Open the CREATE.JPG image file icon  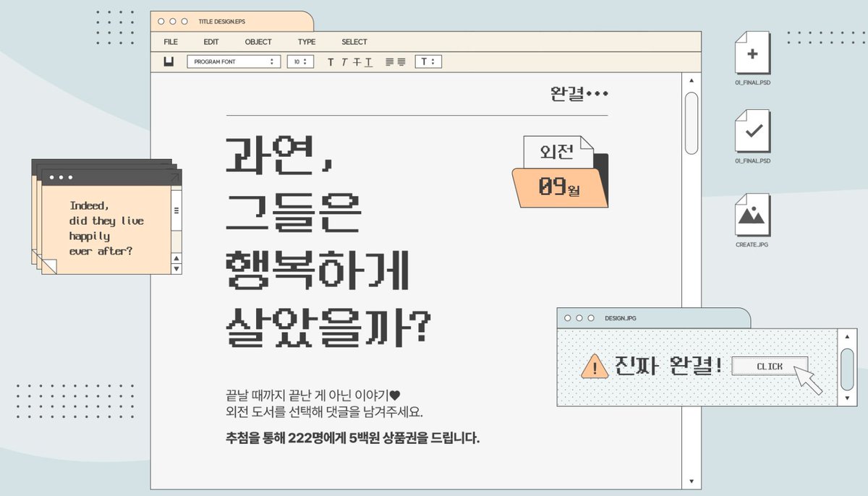tap(752, 215)
